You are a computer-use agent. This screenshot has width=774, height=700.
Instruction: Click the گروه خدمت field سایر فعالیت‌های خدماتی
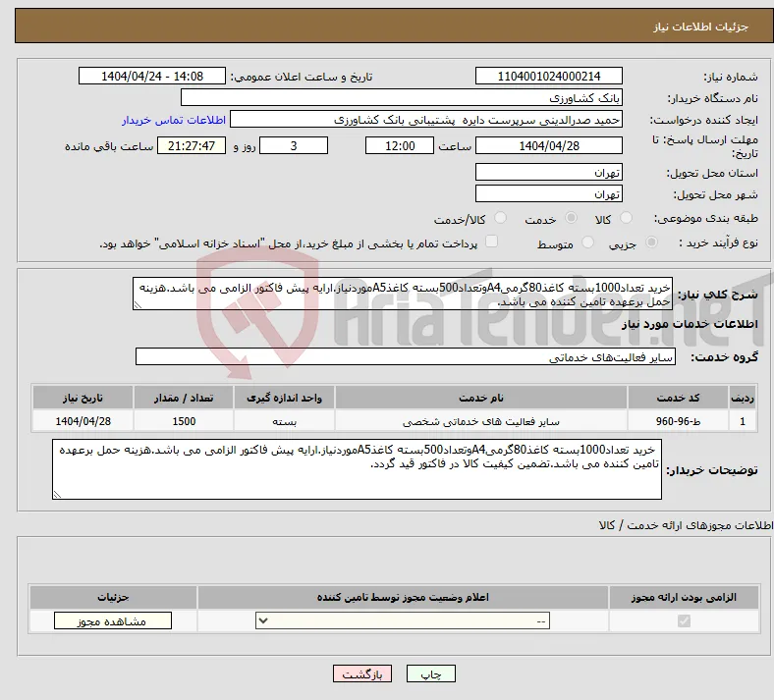406,356
